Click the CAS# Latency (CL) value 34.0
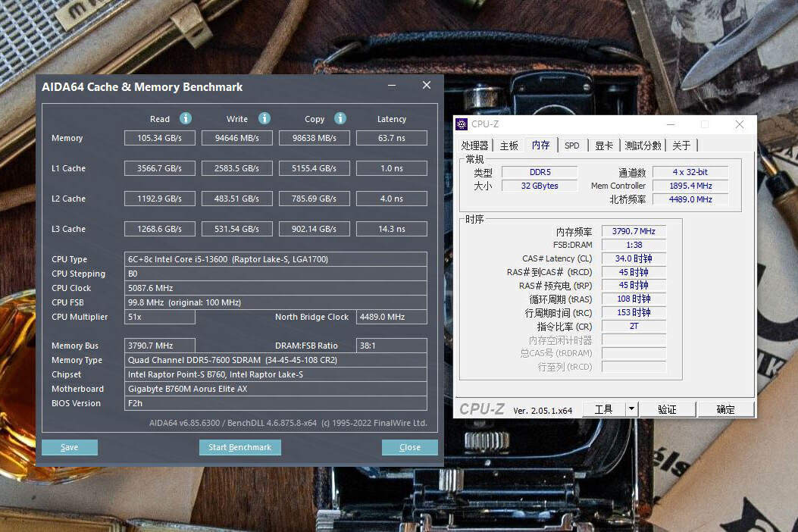The width and height of the screenshot is (798, 532). click(x=634, y=258)
